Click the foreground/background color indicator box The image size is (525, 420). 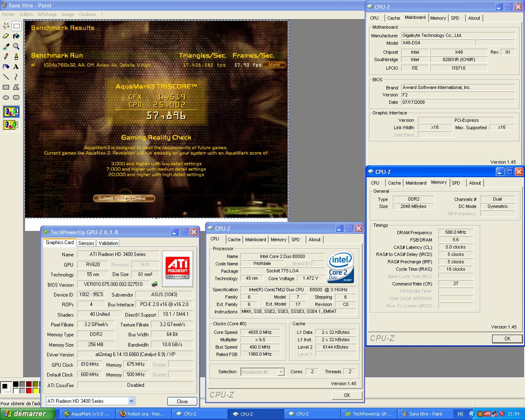point(5,387)
